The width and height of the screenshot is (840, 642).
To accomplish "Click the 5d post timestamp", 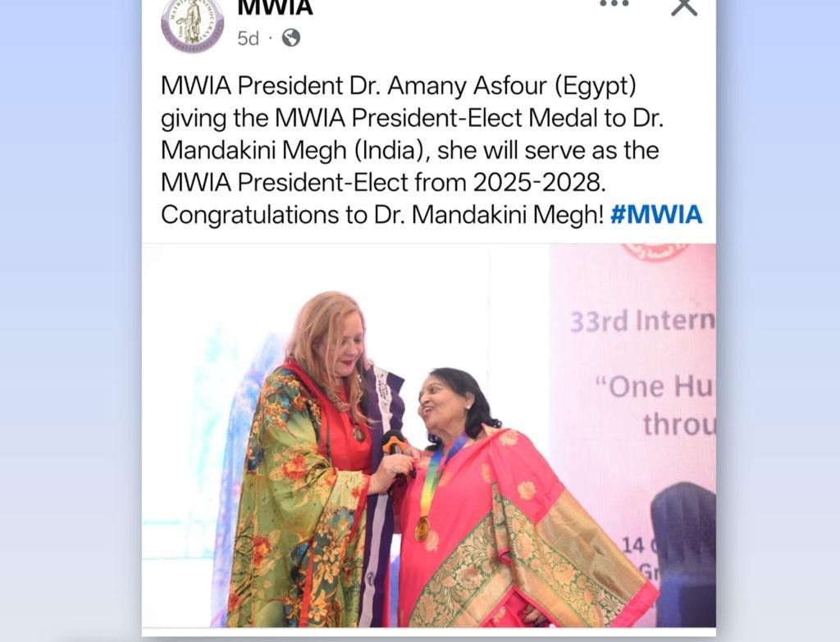I will pyautogui.click(x=248, y=39).
